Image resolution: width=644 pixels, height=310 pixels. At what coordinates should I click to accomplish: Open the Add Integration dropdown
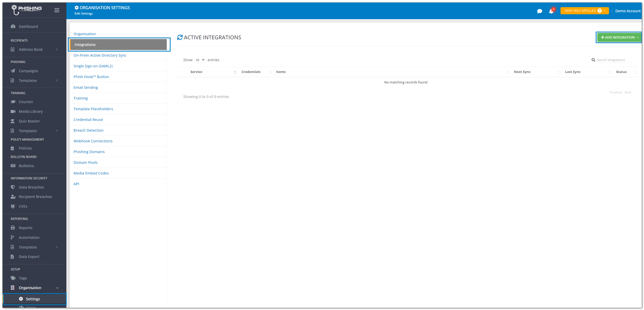(x=619, y=38)
